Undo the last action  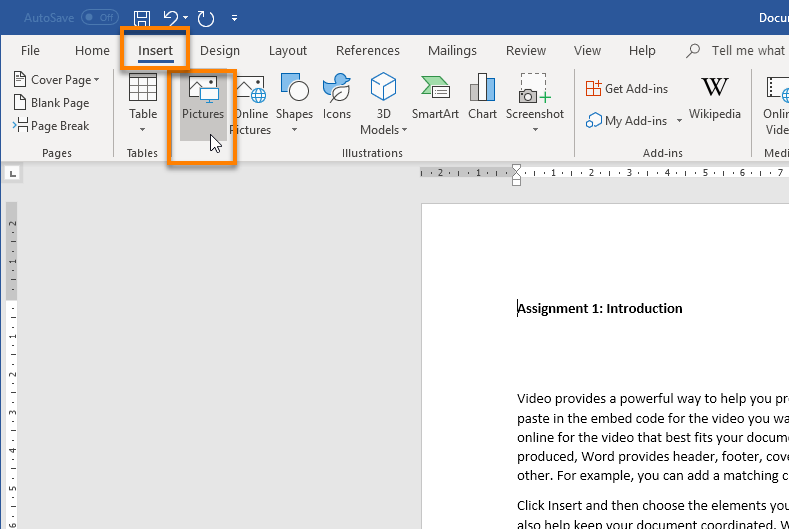[x=171, y=18]
